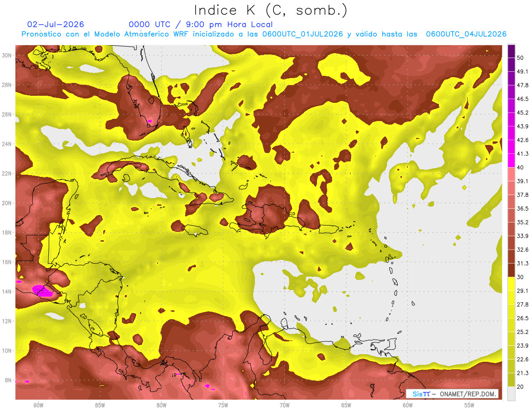Viewport: 532px width, 411px height.
Task: Click the colorbar value "37.8"
Action: (x=522, y=195)
